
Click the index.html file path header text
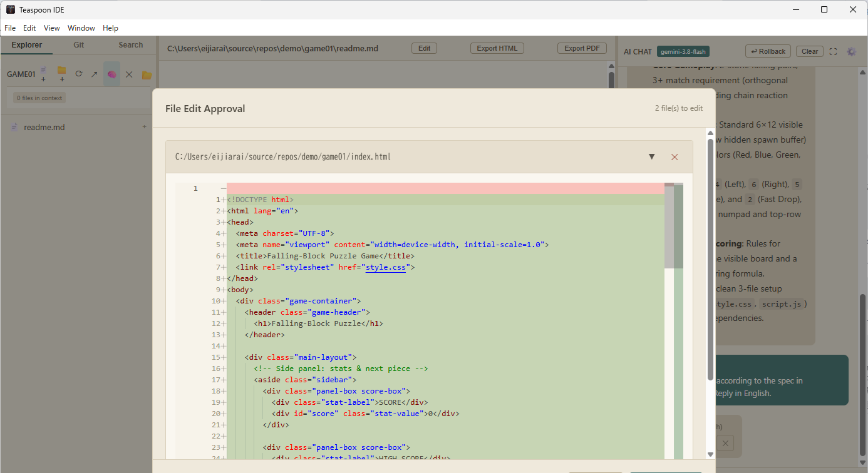point(283,156)
